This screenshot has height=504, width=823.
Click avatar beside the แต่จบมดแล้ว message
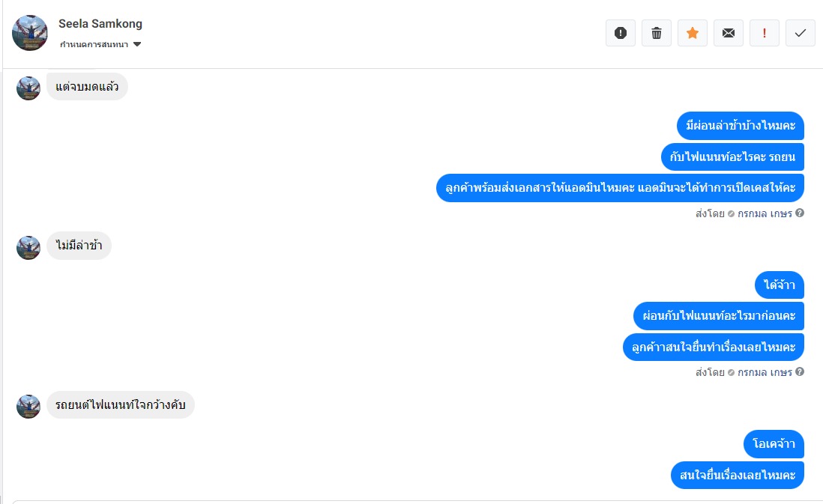coord(28,88)
